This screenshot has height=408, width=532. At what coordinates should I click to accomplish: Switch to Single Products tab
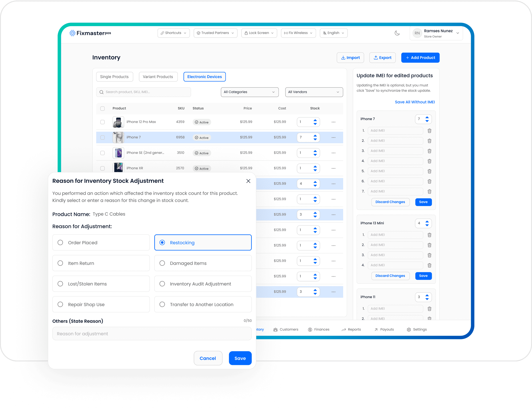114,77
